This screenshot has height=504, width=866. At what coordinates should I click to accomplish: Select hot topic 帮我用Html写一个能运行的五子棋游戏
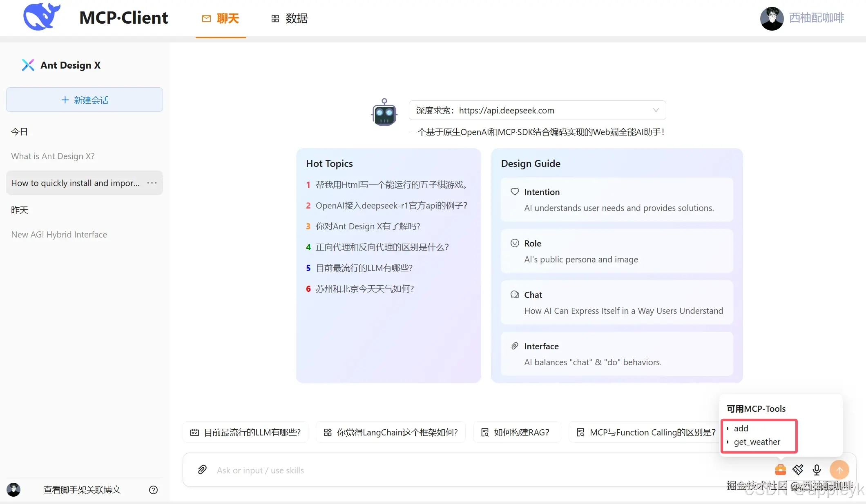392,184
